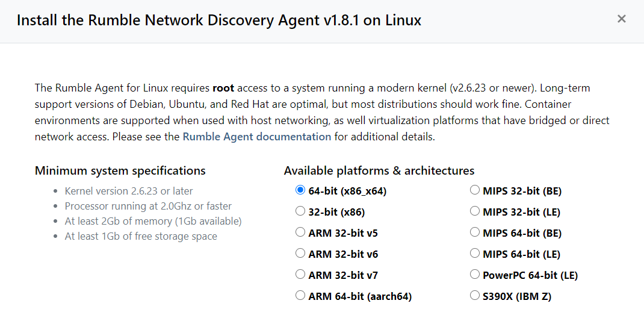
Task: Select MIPS 64-bit (BE) architecture
Action: (475, 232)
